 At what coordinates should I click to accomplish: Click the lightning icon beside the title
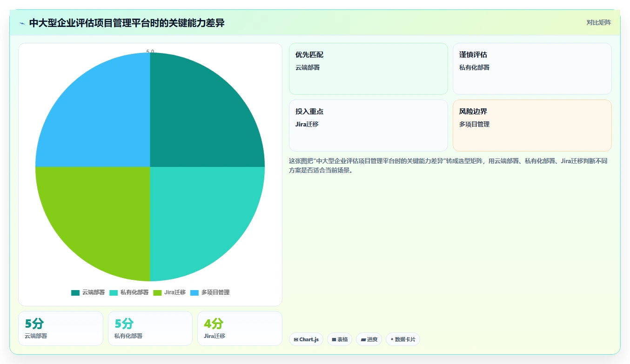(22, 23)
